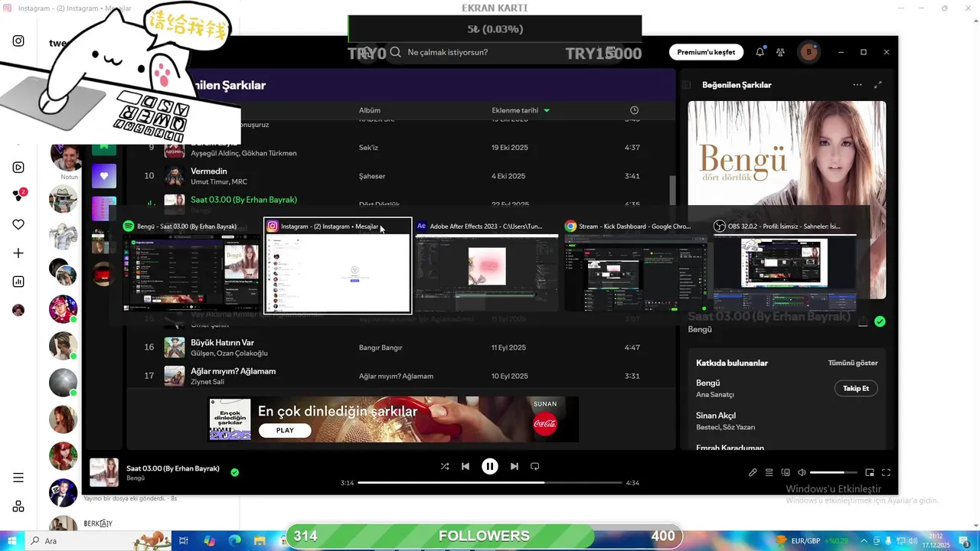
Task: Switch Spotify to full screen view
Action: tap(887, 473)
